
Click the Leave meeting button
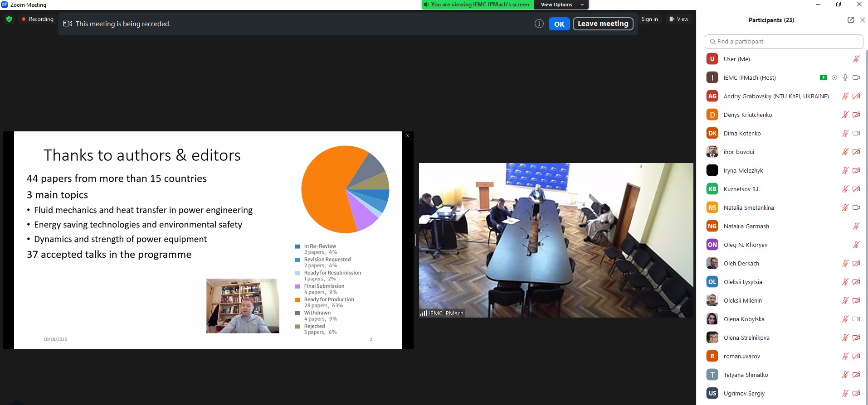pos(603,24)
